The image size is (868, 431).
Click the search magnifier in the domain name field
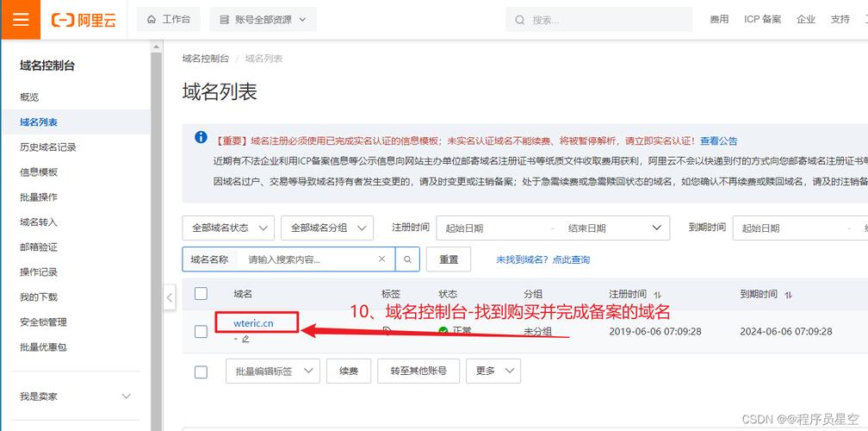pos(407,259)
